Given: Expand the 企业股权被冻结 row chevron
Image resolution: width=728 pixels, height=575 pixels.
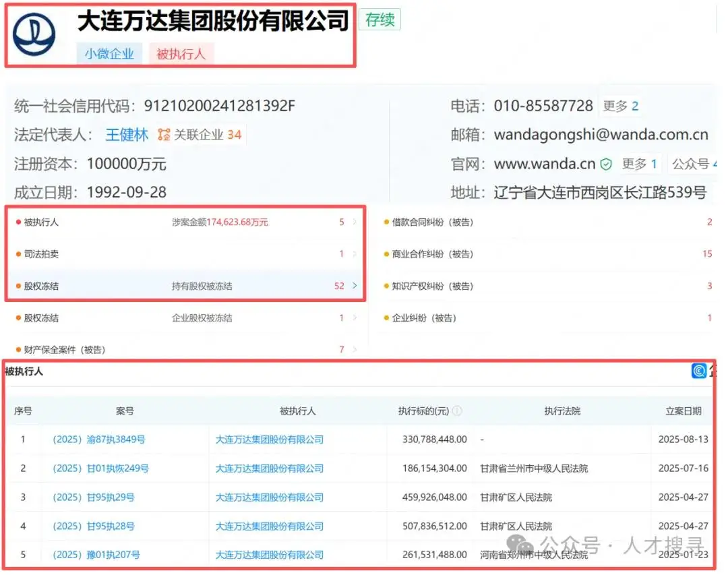Looking at the screenshot, I should tap(355, 317).
